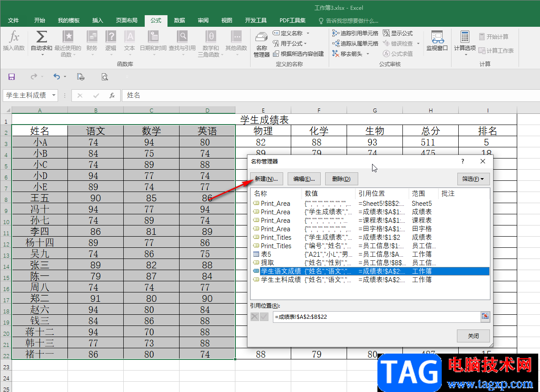
Task: Open Math and Trig (数学和三角函数) functions
Action: pyautogui.click(x=210, y=44)
